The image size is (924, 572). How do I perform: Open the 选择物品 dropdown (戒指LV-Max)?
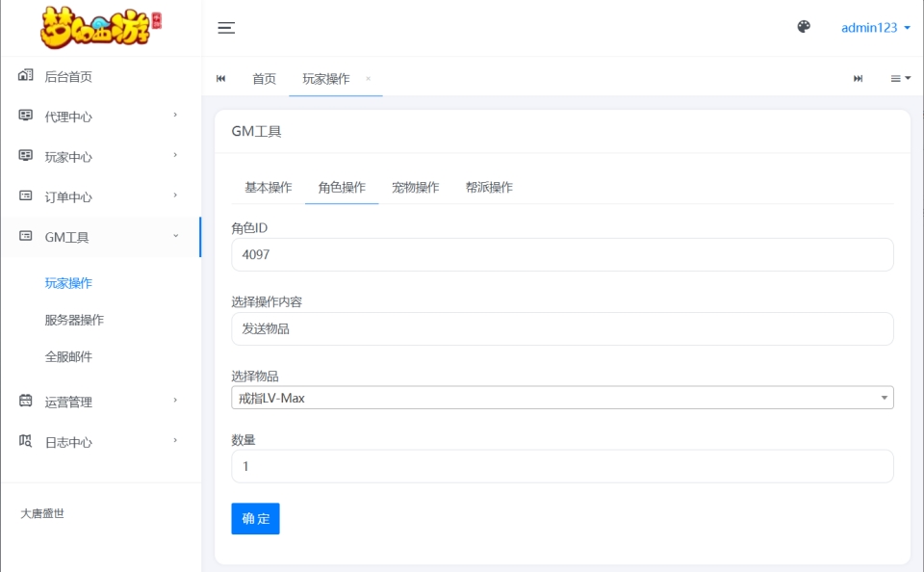click(x=562, y=398)
